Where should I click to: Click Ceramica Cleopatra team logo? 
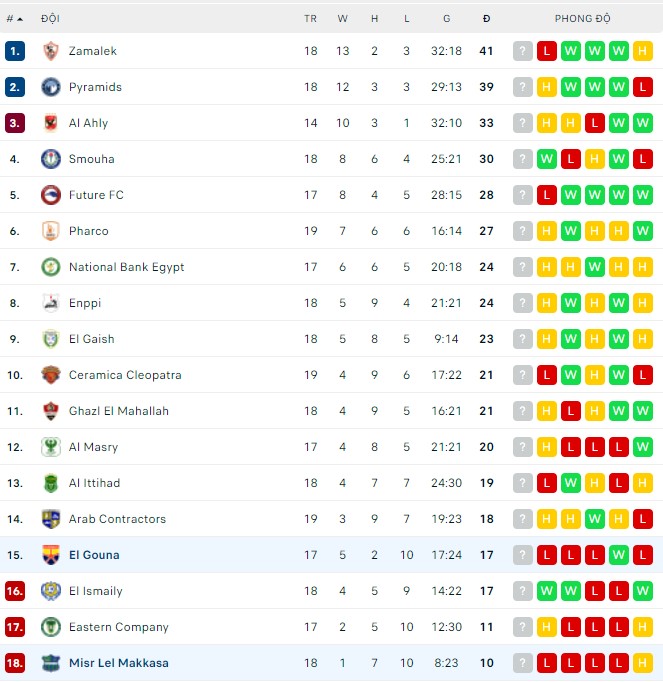pyautogui.click(x=51, y=375)
